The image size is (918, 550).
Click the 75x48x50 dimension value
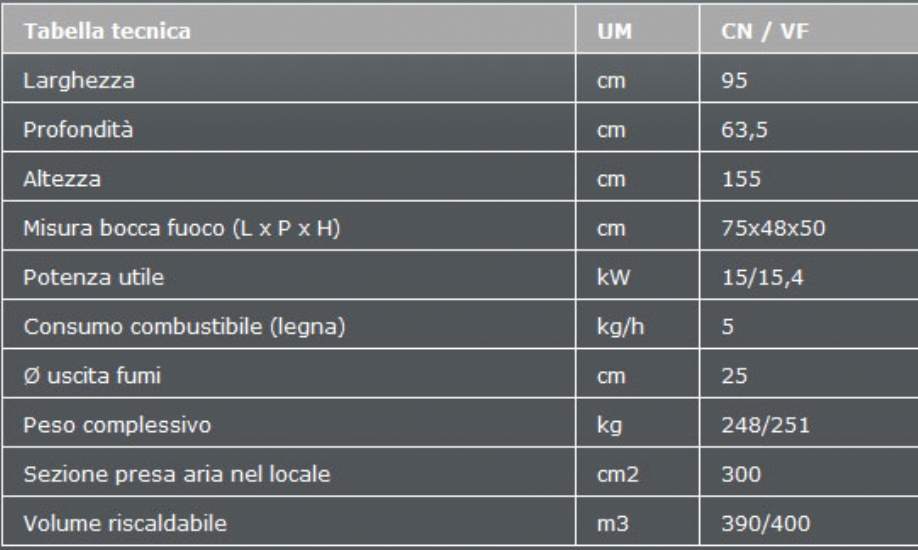point(773,228)
